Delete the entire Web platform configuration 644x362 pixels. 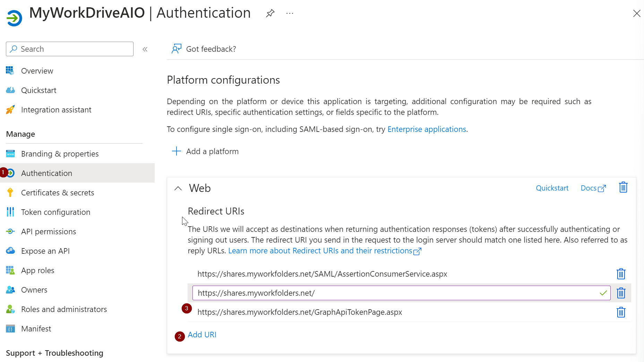click(623, 187)
